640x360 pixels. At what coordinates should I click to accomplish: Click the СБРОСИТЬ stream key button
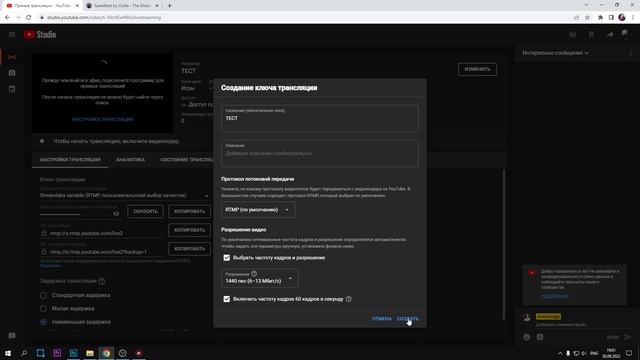pyautogui.click(x=145, y=211)
